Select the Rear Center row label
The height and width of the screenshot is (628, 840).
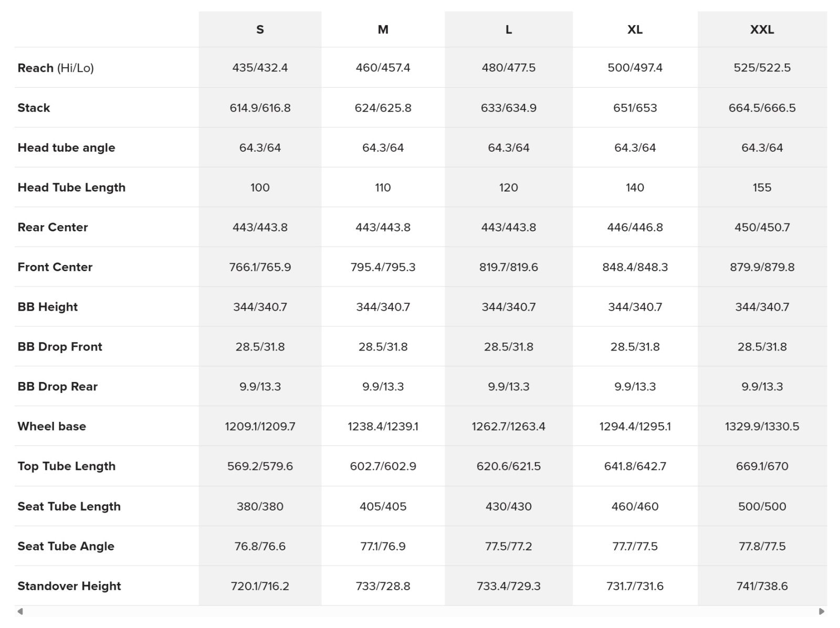52,227
